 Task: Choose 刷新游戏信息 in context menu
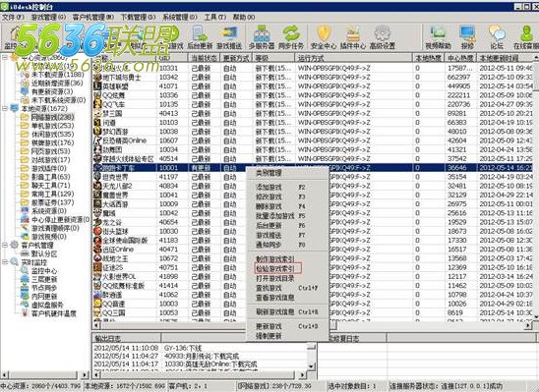point(287,312)
